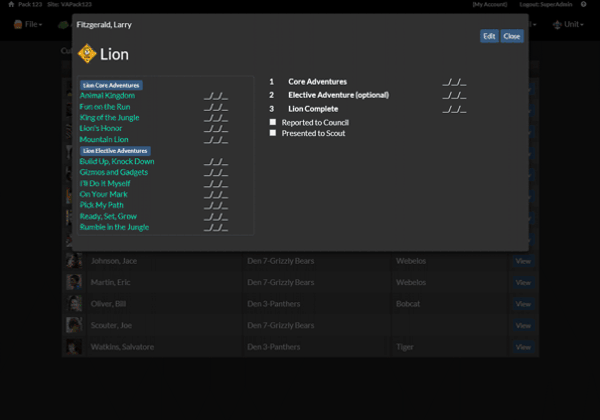
Task: Click View button for Oliver, Bill
Action: point(523,304)
